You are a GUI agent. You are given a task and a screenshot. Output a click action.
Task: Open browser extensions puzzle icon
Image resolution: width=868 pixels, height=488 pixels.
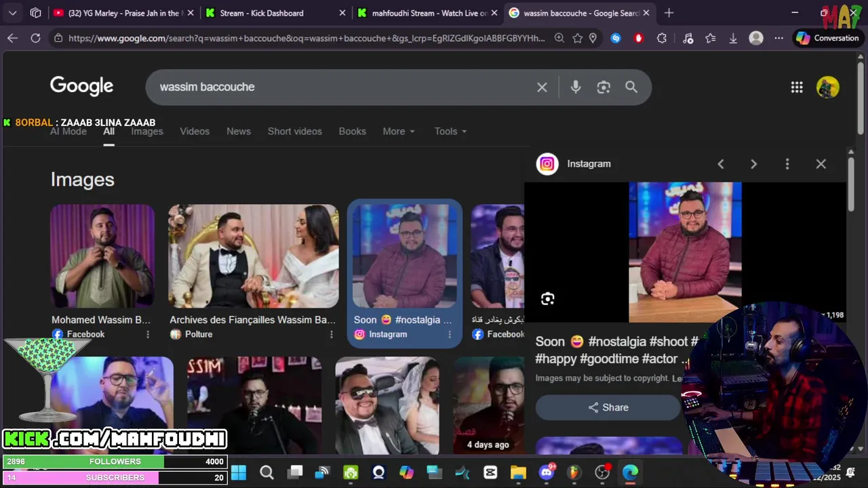(x=662, y=39)
